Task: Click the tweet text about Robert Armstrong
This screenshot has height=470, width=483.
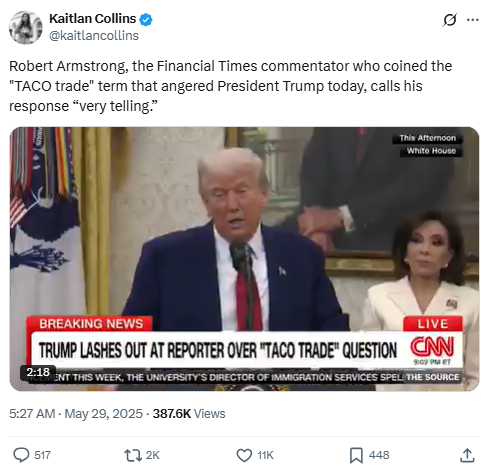Action: pyautogui.click(x=230, y=86)
